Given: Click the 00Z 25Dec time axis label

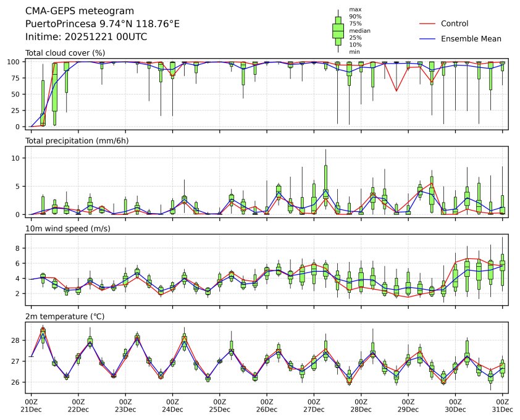Looking at the screenshot, I should (x=219, y=405).
